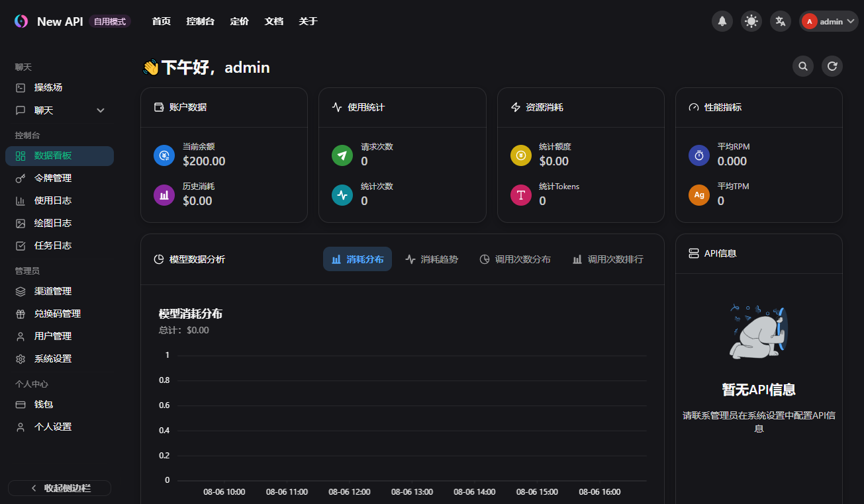Click the 自用模式 badge next to New API
The image size is (864, 504).
click(x=108, y=21)
